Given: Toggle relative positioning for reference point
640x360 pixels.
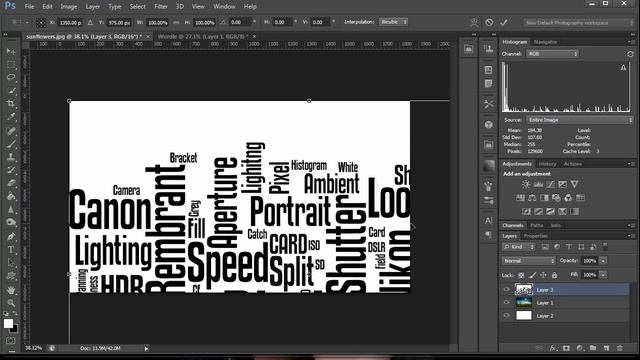Looking at the screenshot, I should tap(90, 22).
